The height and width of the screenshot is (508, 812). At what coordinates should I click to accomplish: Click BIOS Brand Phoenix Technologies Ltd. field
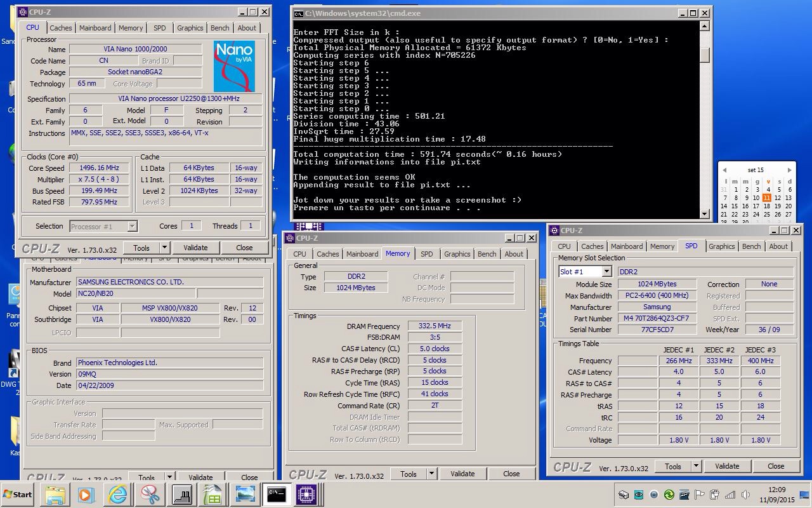[170, 363]
